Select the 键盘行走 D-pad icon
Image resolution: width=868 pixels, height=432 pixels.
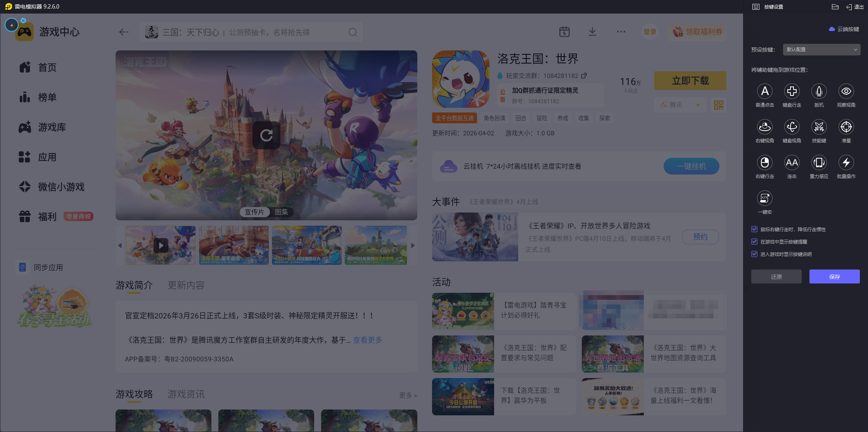tap(792, 92)
